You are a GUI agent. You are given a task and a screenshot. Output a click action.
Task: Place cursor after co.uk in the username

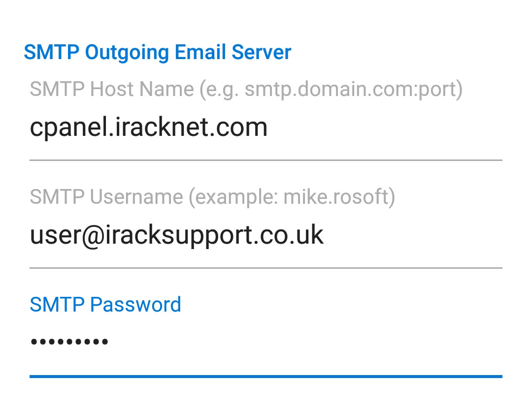coord(324,236)
